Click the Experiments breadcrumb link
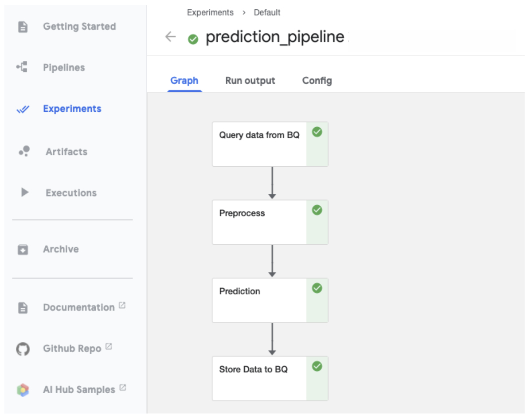This screenshot has height=419, width=532. (x=210, y=12)
